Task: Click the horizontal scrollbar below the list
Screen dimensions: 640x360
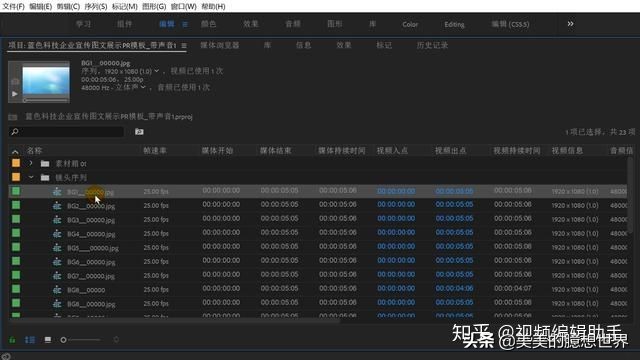Action: pos(174,320)
